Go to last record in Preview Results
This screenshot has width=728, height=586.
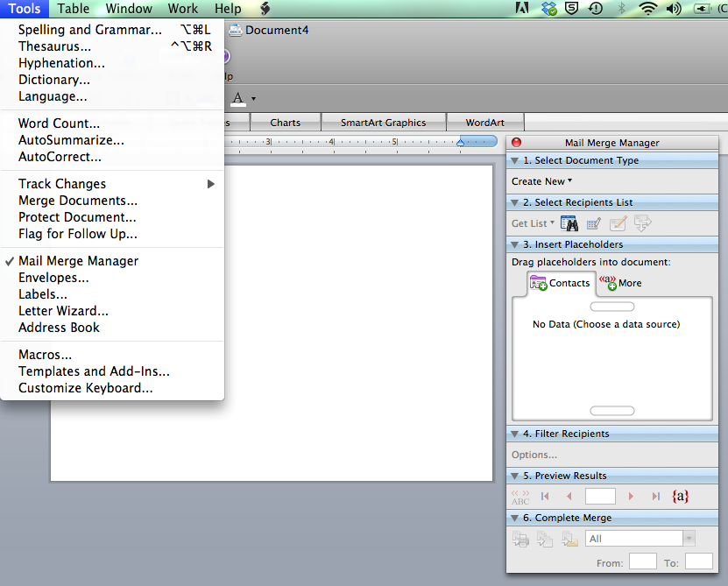[x=655, y=497]
